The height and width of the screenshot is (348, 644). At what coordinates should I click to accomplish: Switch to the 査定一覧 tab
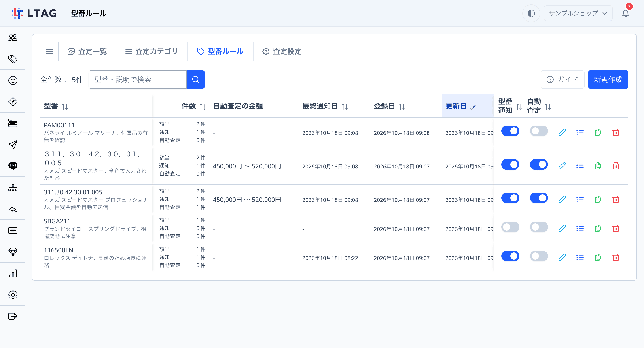(87, 51)
